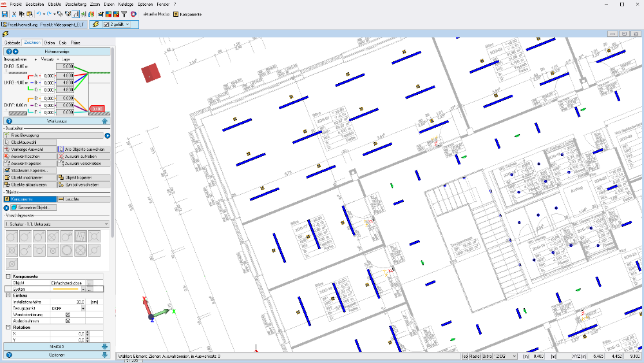This screenshot has width=644, height=363.
Task: Click the Save icon in the toolbar
Action: [x=5, y=14]
